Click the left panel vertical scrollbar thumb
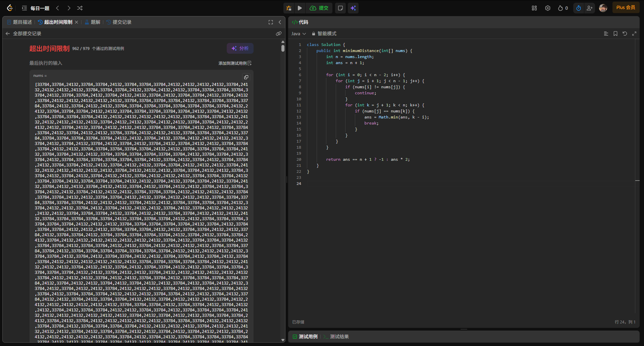This screenshot has height=346, width=644. click(283, 48)
